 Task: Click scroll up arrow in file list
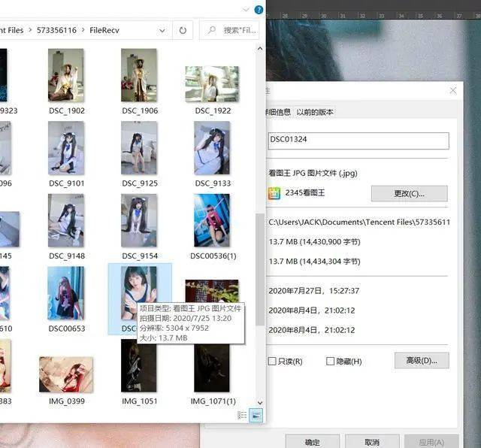click(x=260, y=49)
